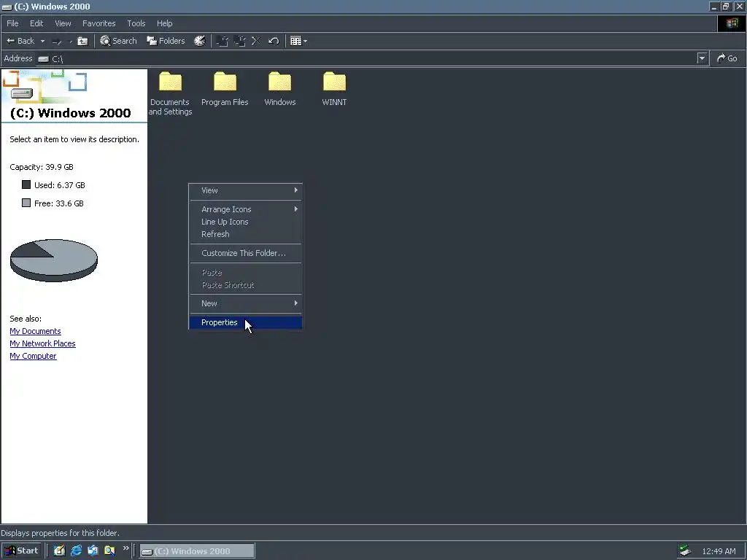
Task: Open the Tools menu
Action: point(136,23)
